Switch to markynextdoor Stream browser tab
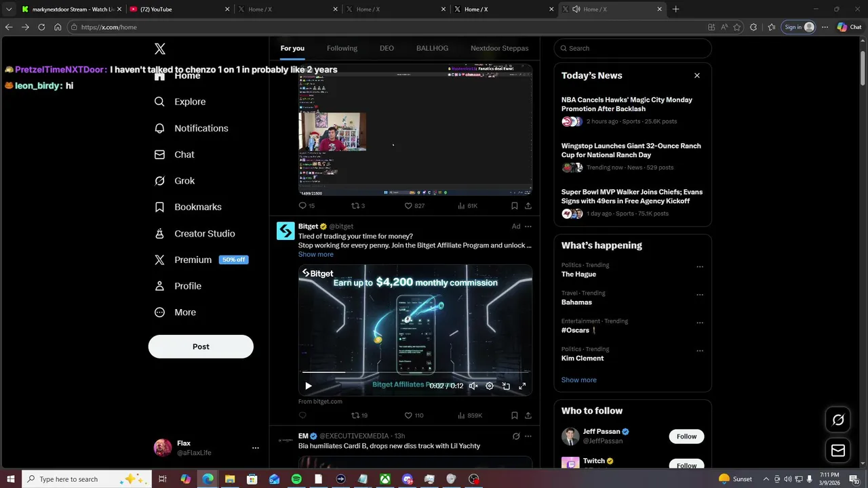Screen dimensions: 868x488 click(71, 9)
